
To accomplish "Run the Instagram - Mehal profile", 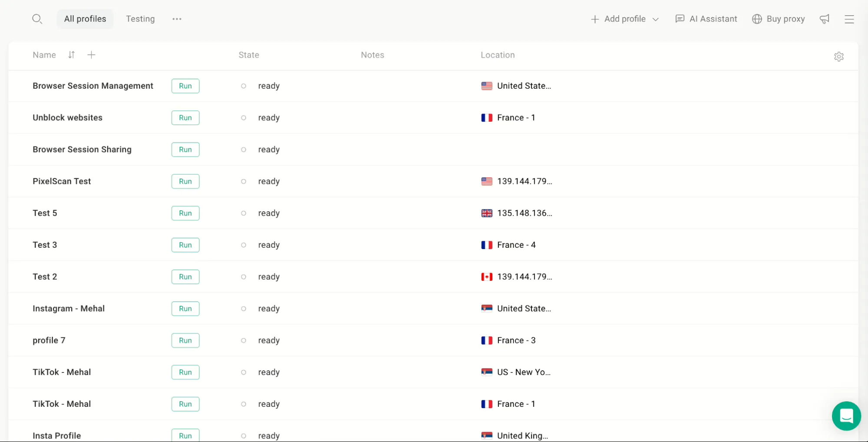I will 185,309.
